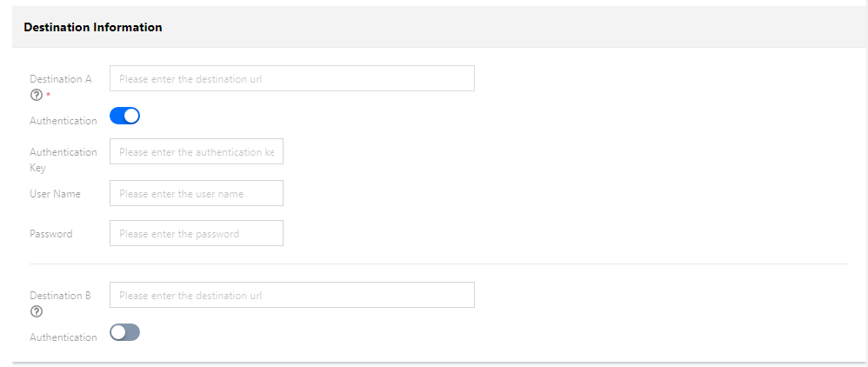Click the help icon under Destination B

36,311
